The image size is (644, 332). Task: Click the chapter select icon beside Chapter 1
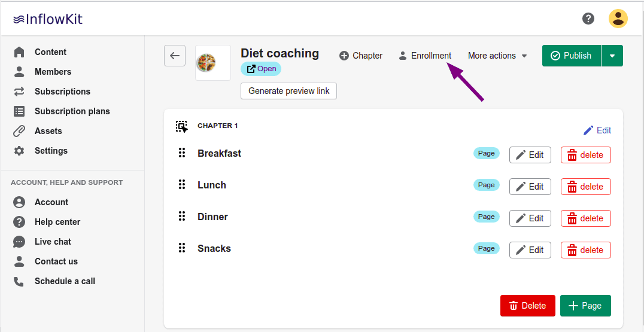click(182, 126)
